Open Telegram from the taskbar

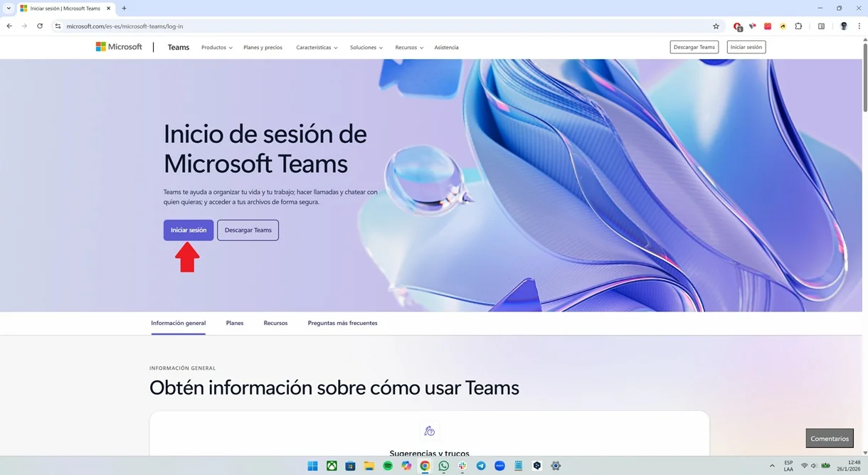[481, 466]
